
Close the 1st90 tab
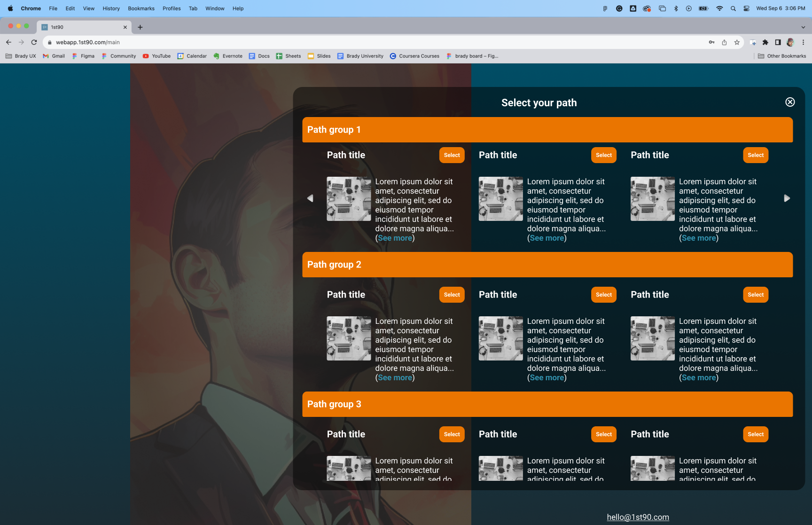[125, 27]
